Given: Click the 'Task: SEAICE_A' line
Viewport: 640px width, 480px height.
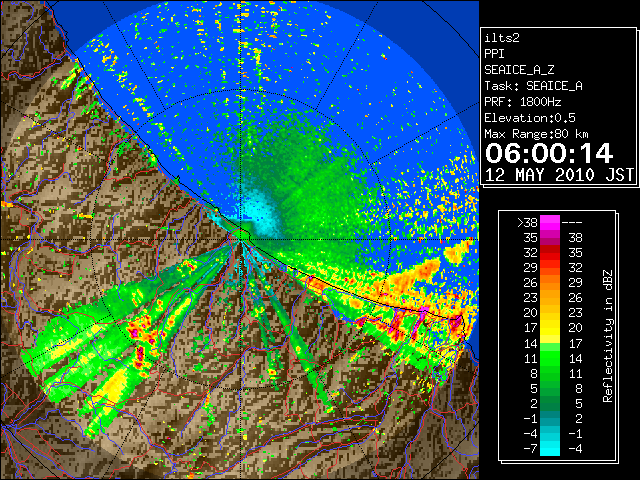Looking at the screenshot, I should (533, 86).
